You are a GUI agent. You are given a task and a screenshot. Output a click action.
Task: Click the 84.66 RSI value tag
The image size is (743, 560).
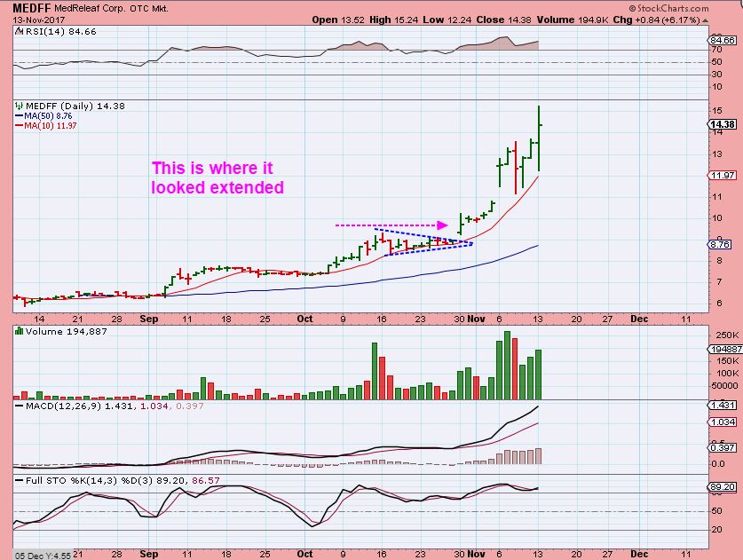(x=723, y=40)
